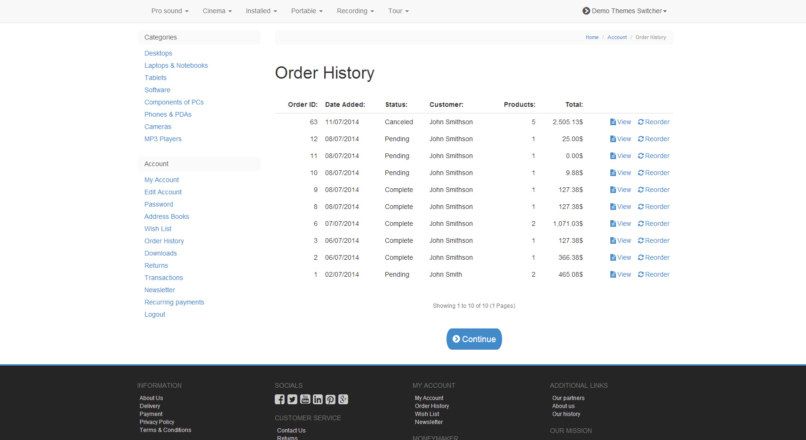Open Password in sidebar

click(159, 205)
